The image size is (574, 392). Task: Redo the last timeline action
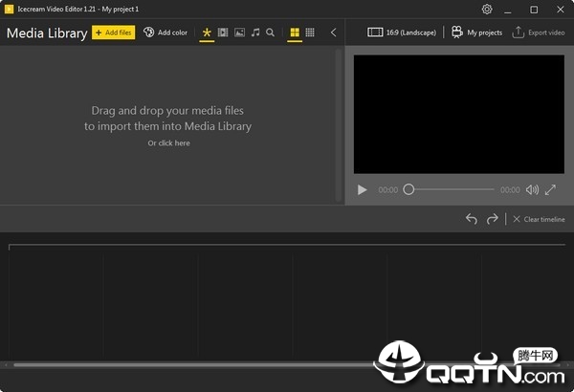click(493, 219)
